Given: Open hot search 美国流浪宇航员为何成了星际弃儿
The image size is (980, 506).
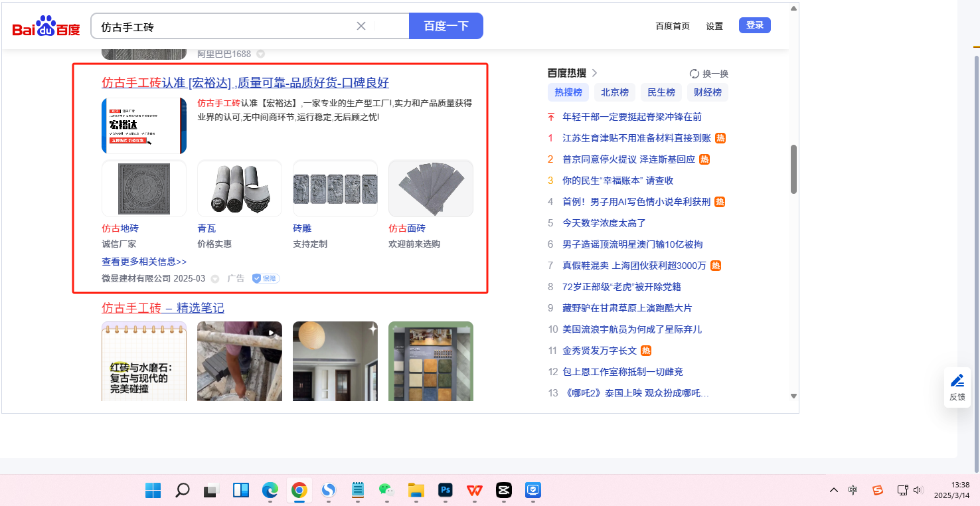Looking at the screenshot, I should [632, 329].
